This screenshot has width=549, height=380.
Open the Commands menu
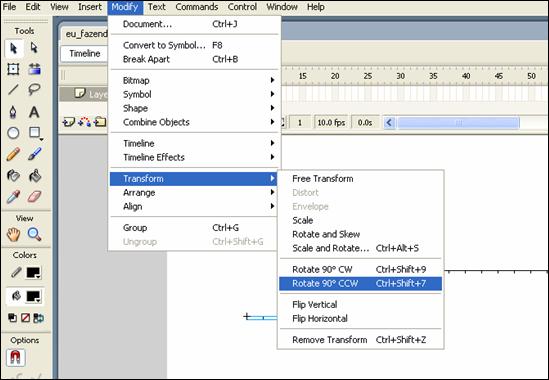(x=197, y=7)
